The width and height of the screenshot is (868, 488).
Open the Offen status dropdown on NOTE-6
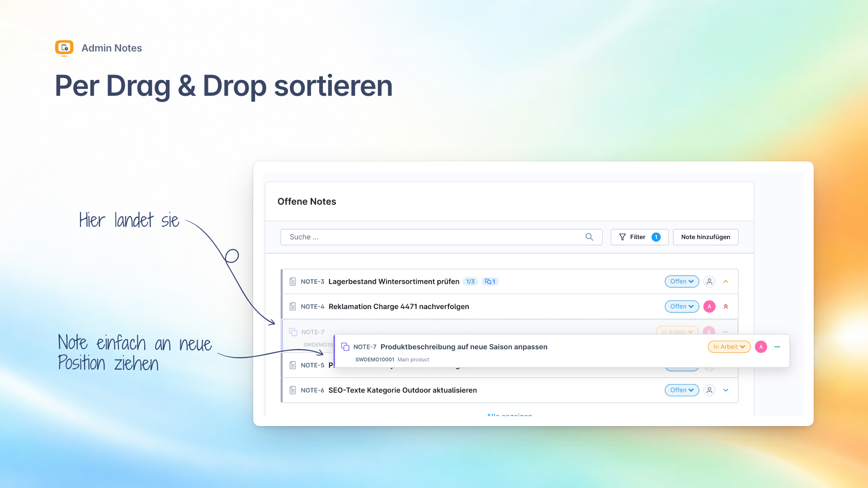pyautogui.click(x=682, y=390)
